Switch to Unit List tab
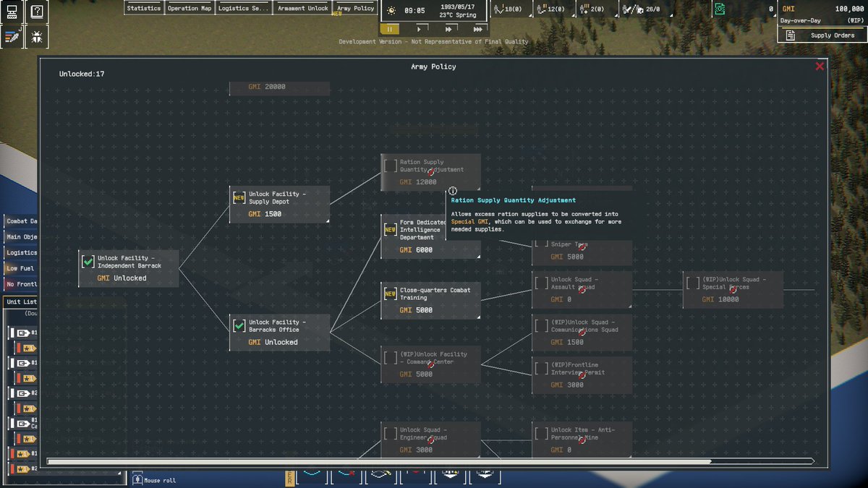The height and width of the screenshot is (488, 868). 21,302
